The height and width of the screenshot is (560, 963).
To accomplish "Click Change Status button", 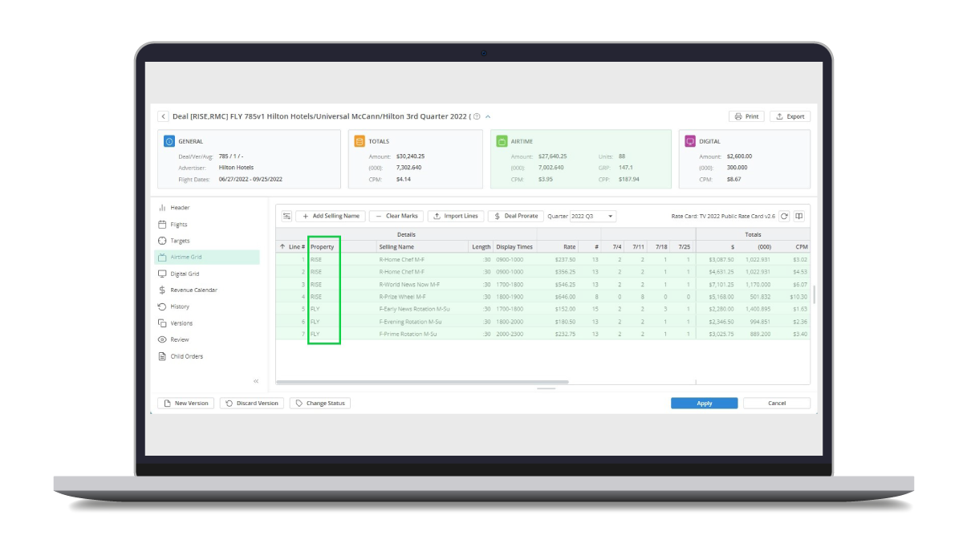I will pos(320,403).
